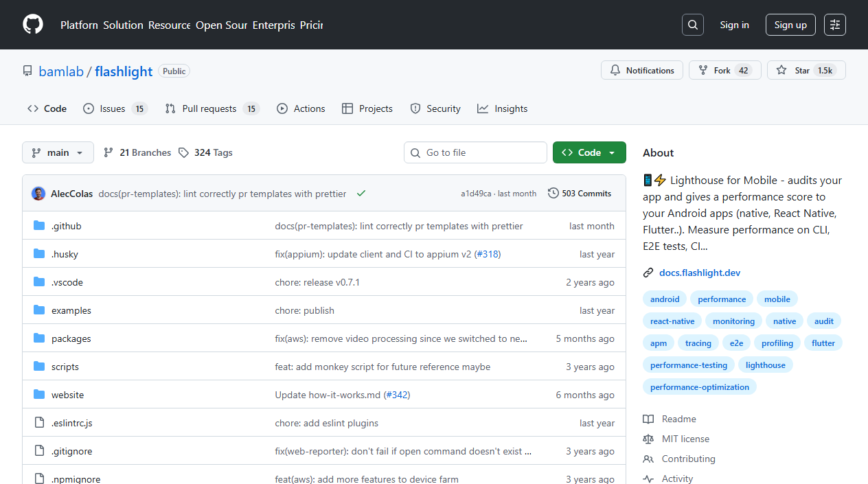This screenshot has width=868, height=484.
Task: Switch to the Code tab
Action: click(x=47, y=108)
